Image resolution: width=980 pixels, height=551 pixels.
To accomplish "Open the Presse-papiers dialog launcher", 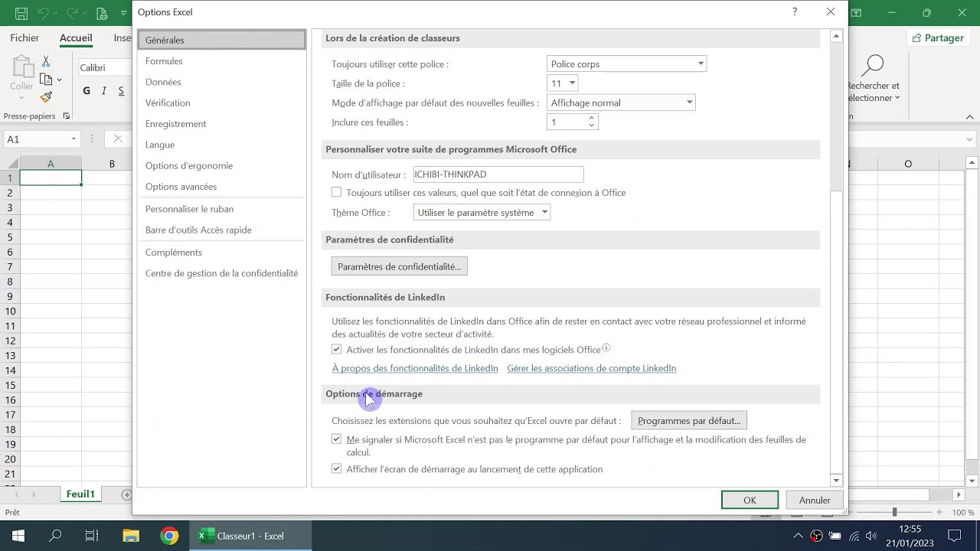I will 66,116.
